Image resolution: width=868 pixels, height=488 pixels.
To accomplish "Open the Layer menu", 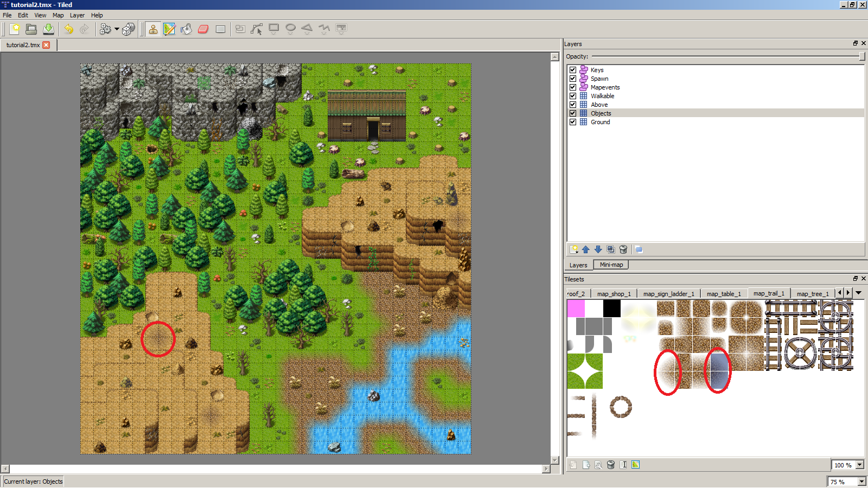I will pos(77,15).
